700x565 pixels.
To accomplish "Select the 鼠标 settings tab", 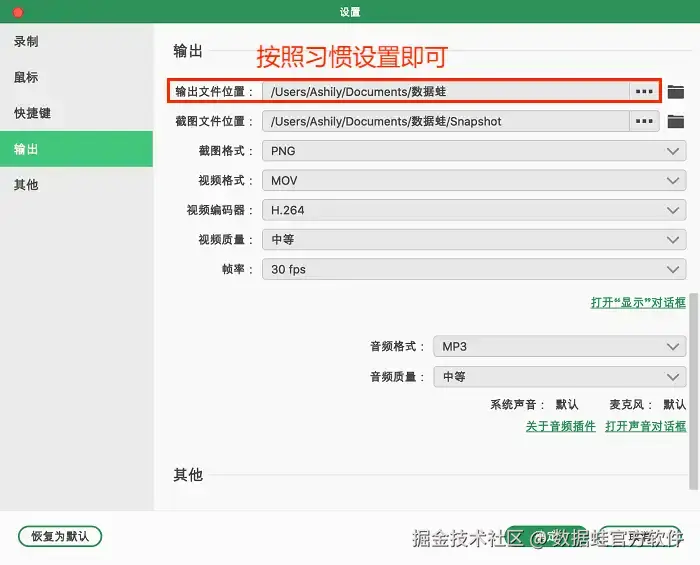I will 76,77.
